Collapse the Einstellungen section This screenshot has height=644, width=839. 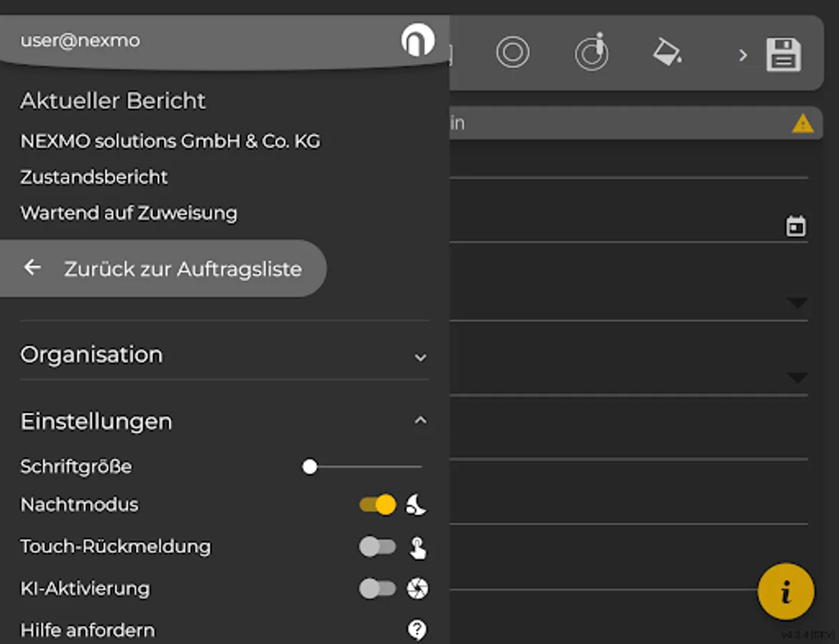(x=421, y=421)
